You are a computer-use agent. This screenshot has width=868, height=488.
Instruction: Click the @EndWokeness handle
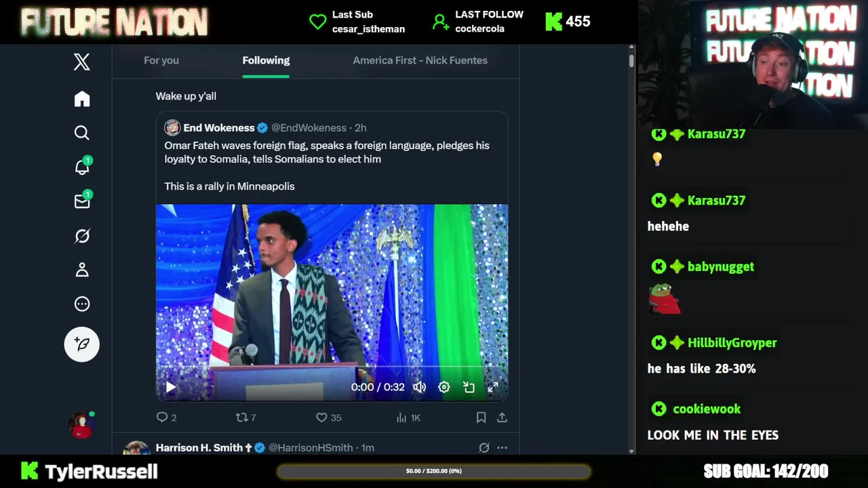point(309,127)
